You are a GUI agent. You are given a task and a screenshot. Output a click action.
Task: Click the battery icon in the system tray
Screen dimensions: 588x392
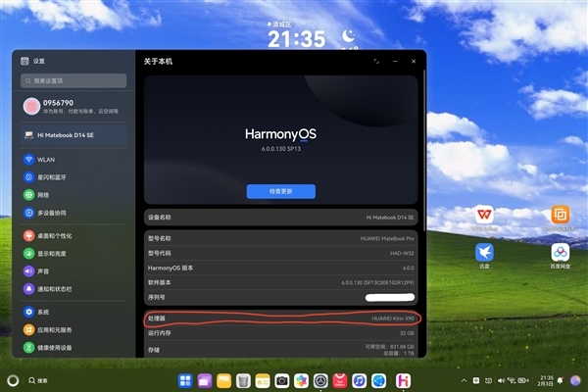(522, 380)
